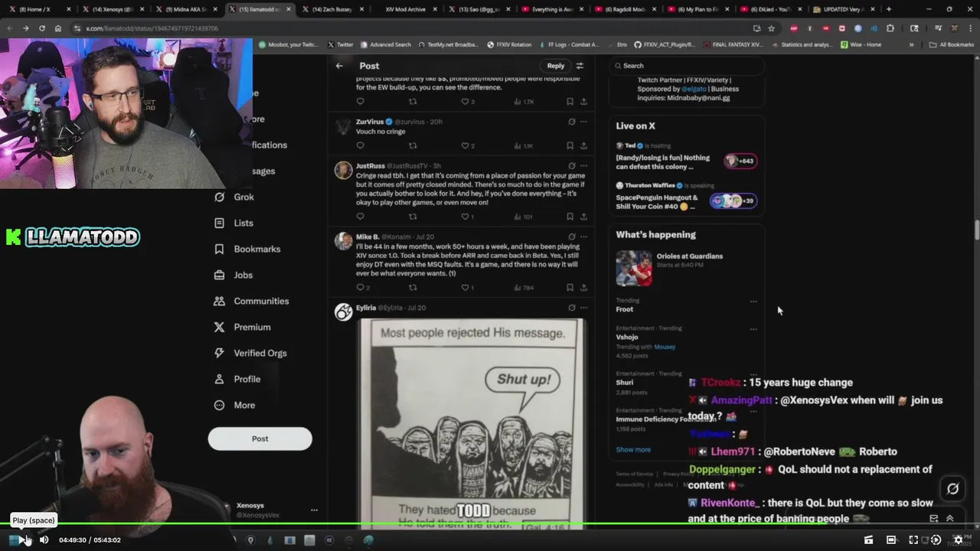The image size is (980, 551).
Task: Switch to Everything is Awe YouTube tab
Action: point(550,9)
